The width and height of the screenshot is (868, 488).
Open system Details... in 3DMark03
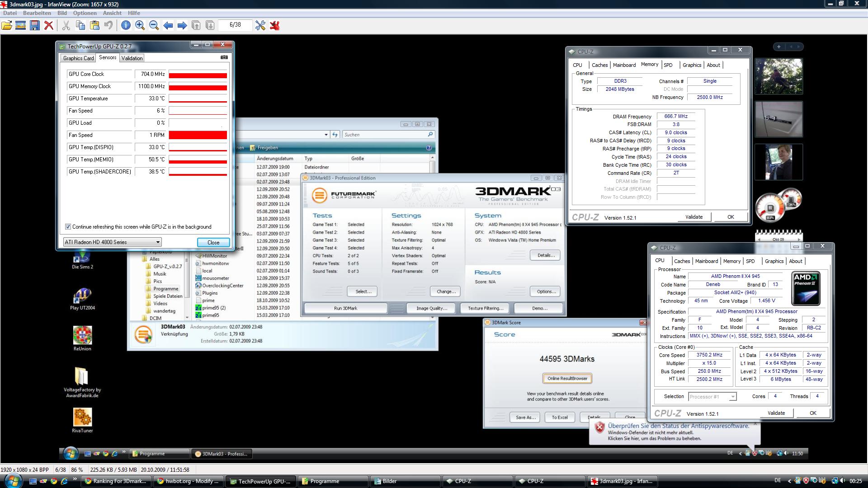click(546, 255)
